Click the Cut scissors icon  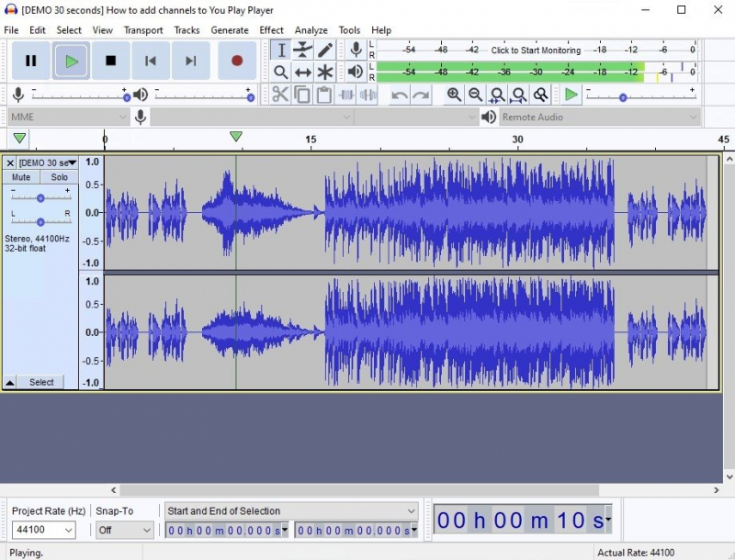tap(280, 95)
